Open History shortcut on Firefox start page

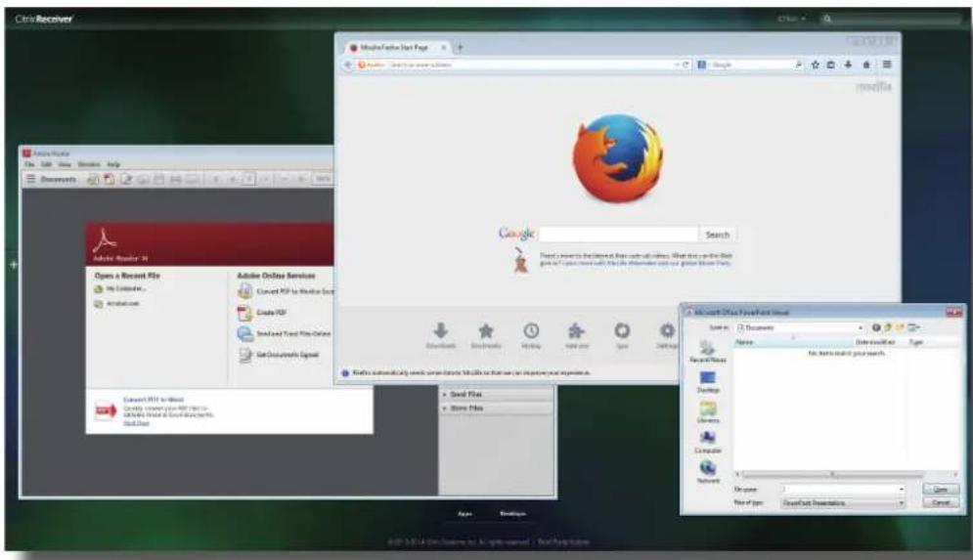(x=531, y=335)
